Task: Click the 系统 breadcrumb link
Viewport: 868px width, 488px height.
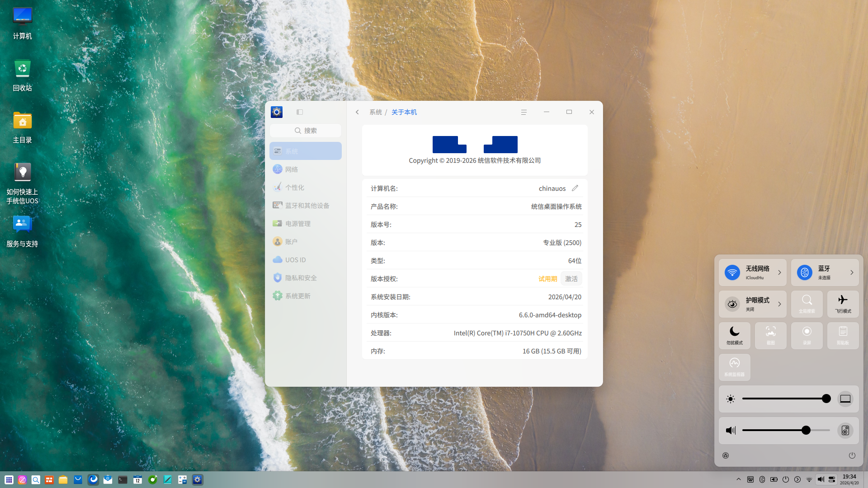Action: coord(376,112)
